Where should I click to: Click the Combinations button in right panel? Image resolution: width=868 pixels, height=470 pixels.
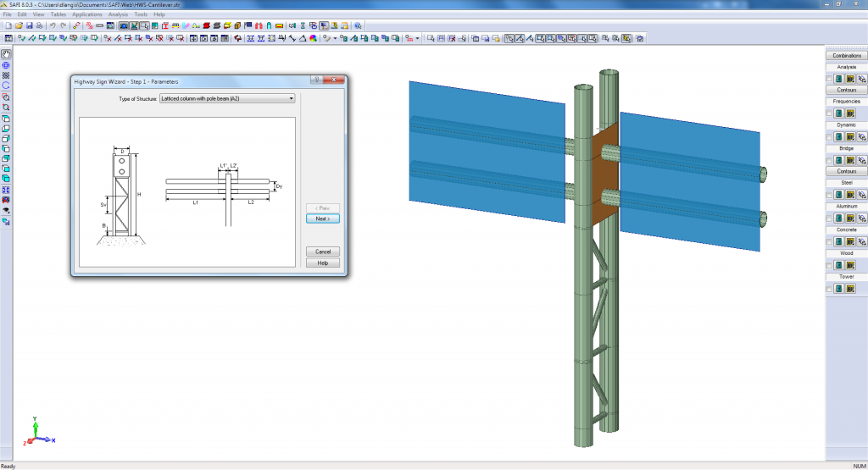point(847,56)
